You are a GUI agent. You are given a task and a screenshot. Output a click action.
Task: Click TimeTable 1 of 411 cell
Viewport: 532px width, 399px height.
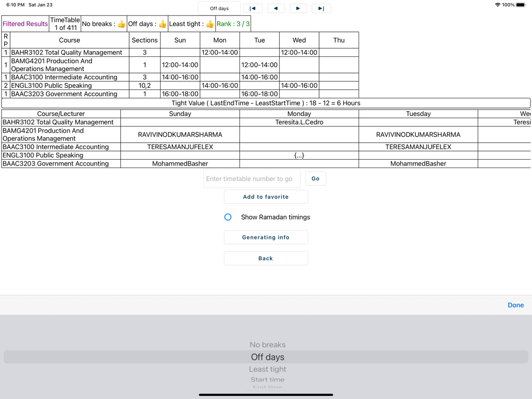click(x=65, y=24)
